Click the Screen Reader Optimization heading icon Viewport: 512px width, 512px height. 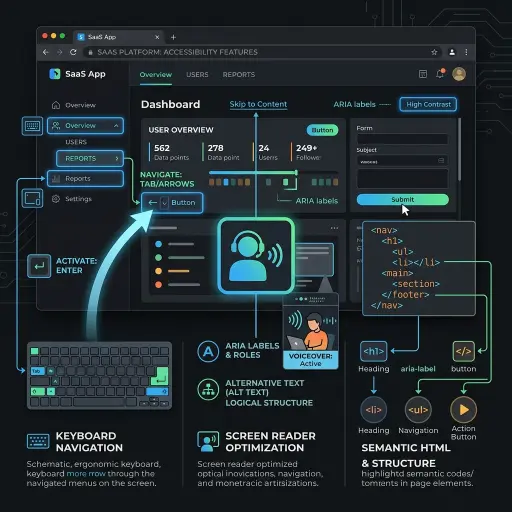tap(208, 441)
